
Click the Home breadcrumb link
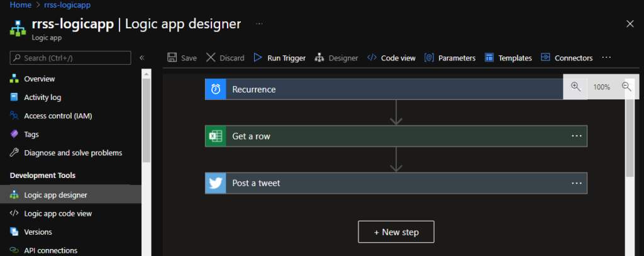click(20, 5)
